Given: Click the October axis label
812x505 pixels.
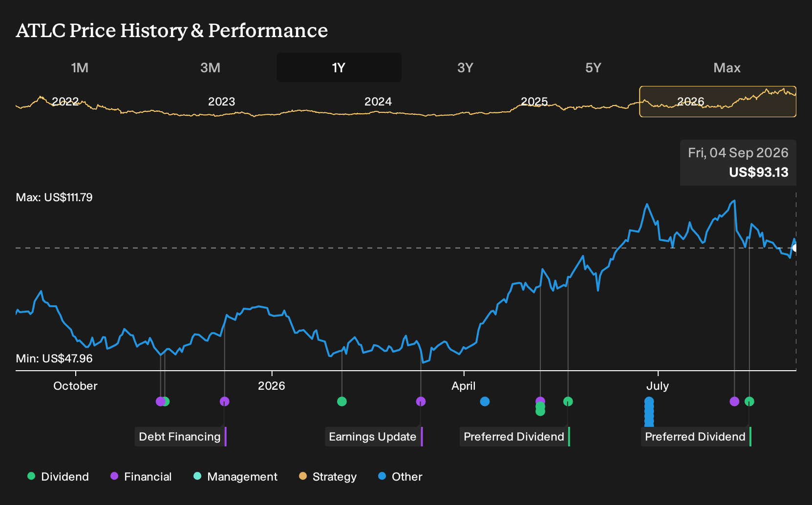Looking at the screenshot, I should tap(75, 386).
